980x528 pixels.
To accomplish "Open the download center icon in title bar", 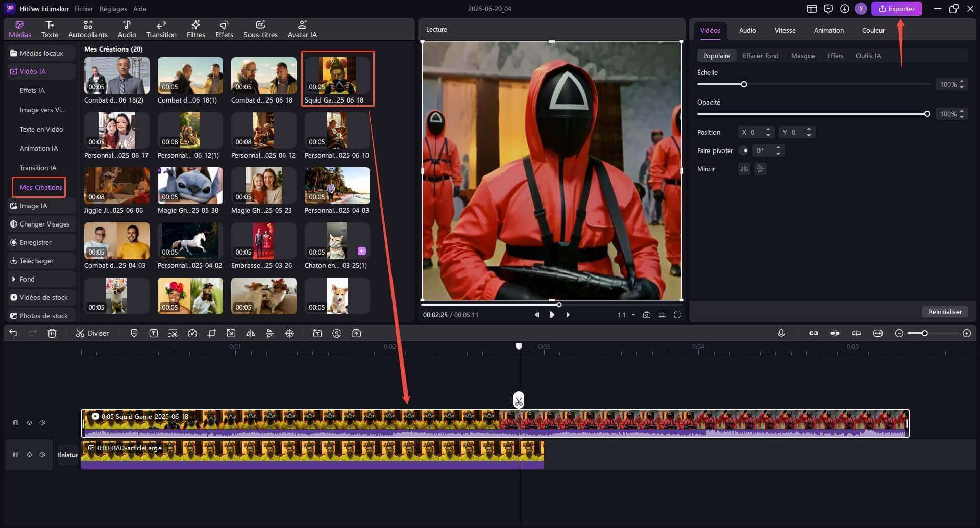I will coord(845,9).
